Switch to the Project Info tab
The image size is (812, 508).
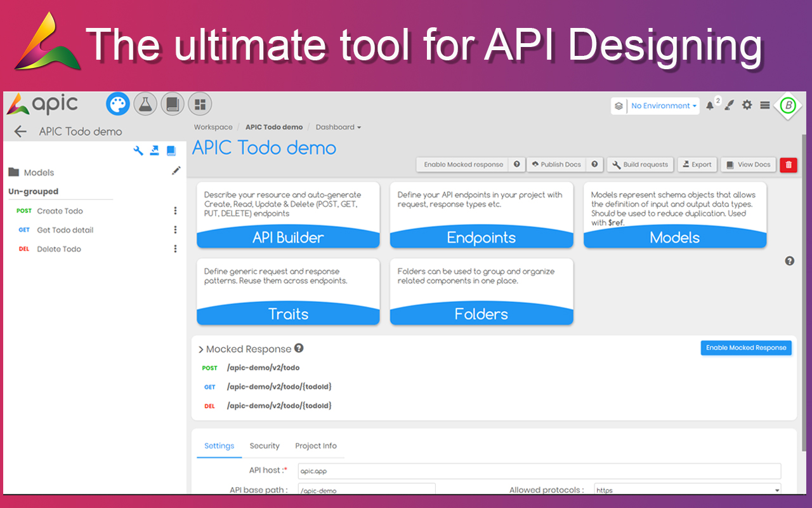316,446
